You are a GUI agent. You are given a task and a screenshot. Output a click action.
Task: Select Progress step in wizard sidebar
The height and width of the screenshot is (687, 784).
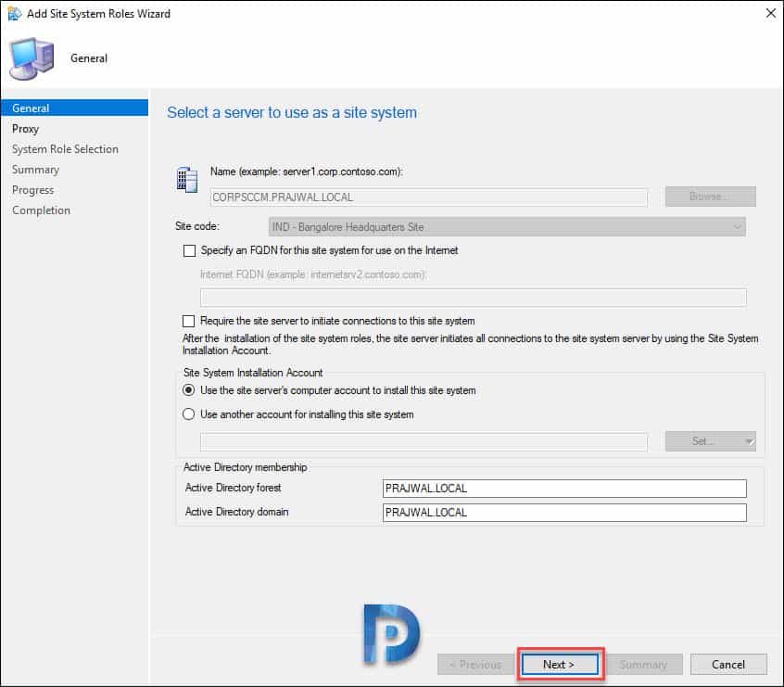[33, 190]
